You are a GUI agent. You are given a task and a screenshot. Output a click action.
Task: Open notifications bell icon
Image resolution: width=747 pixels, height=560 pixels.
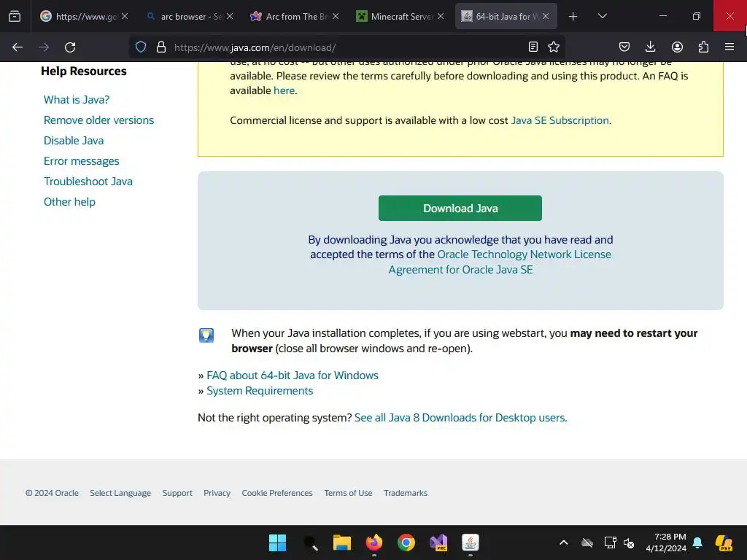(697, 542)
